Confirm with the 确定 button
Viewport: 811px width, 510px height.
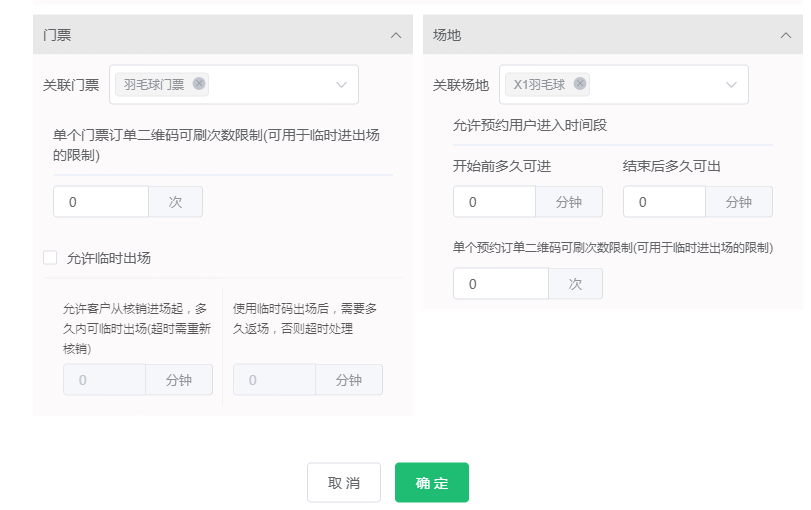[x=431, y=482]
